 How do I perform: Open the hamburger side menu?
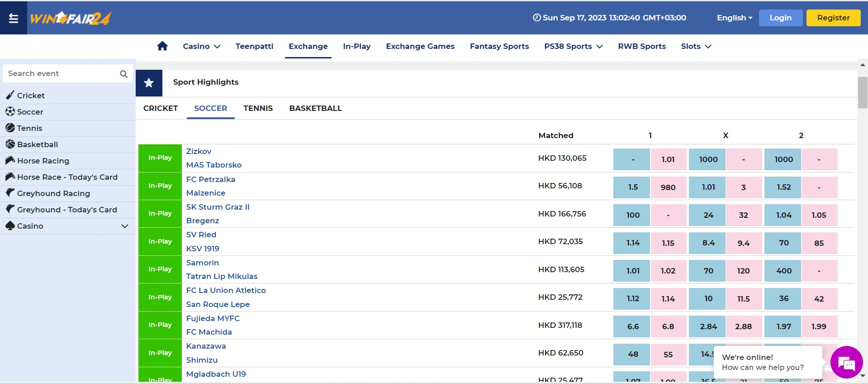(x=14, y=18)
